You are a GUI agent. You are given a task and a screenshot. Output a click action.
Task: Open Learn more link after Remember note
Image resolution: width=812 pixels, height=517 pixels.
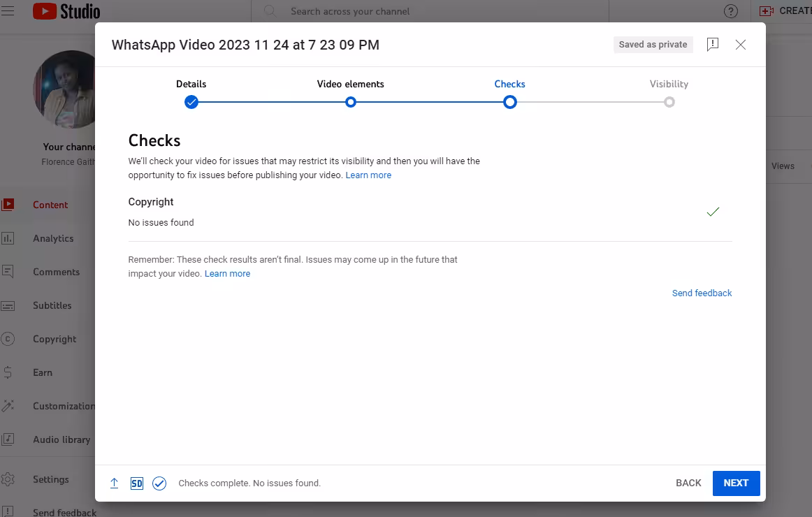[227, 274]
